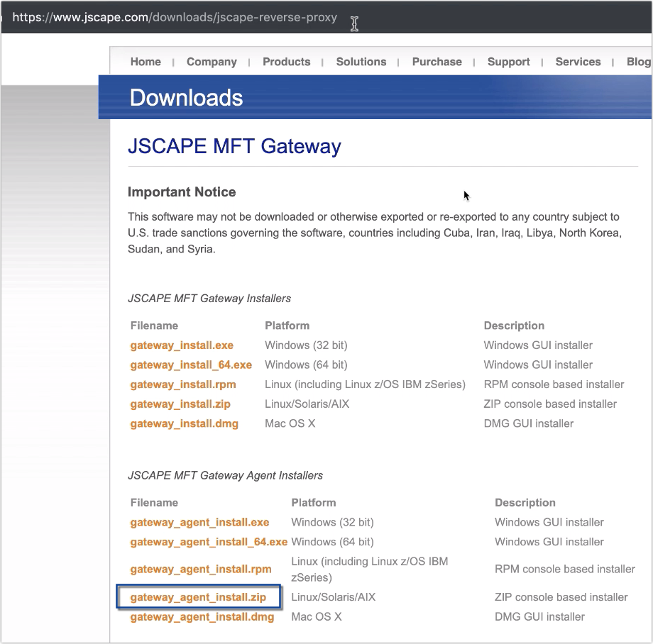This screenshot has height=644, width=653.
Task: Download the highlighted gateway_agent_install.zip file
Action: tap(199, 597)
